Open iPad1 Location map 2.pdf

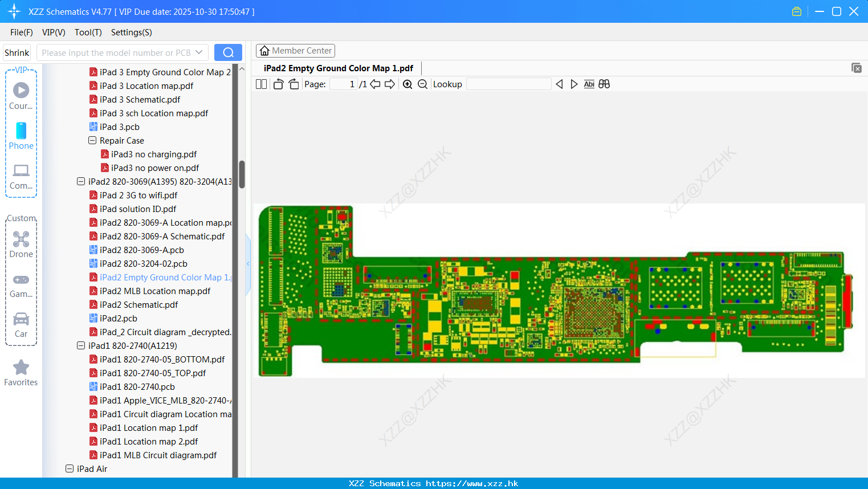pyautogui.click(x=144, y=442)
